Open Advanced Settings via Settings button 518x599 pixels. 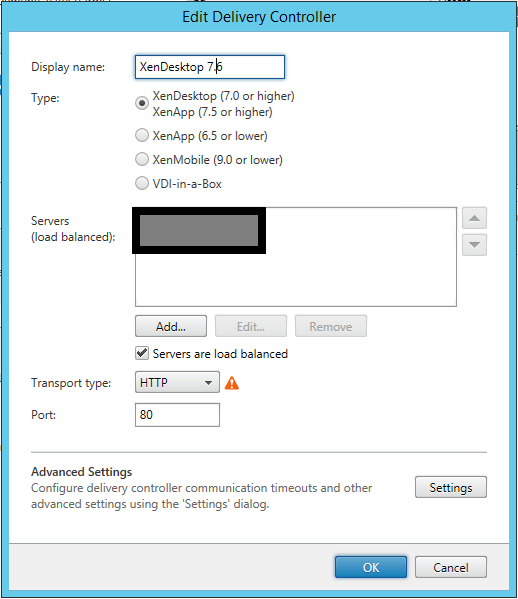[x=451, y=487]
